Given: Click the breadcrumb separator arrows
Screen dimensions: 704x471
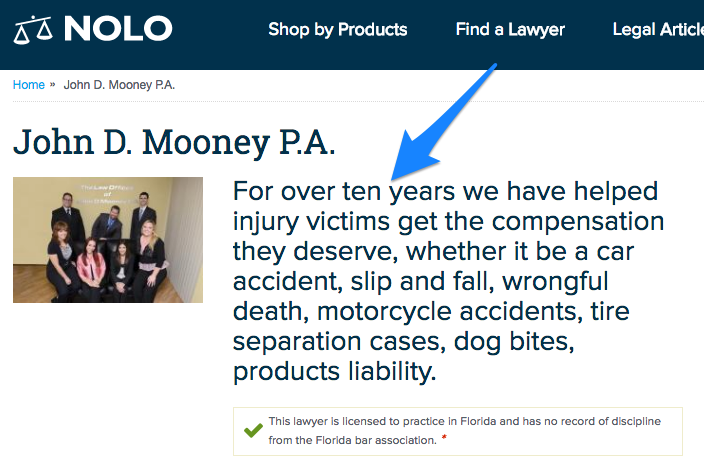Looking at the screenshot, I should pyautogui.click(x=54, y=85).
